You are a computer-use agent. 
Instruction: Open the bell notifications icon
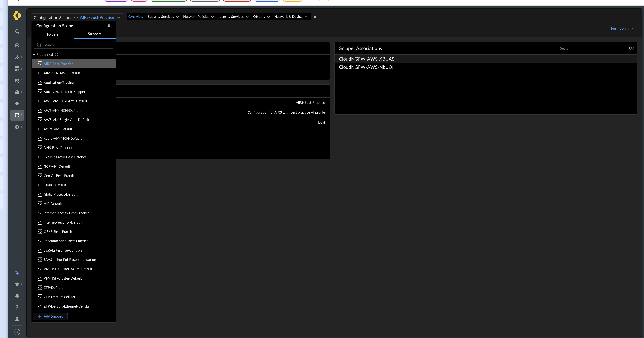[x=17, y=296]
